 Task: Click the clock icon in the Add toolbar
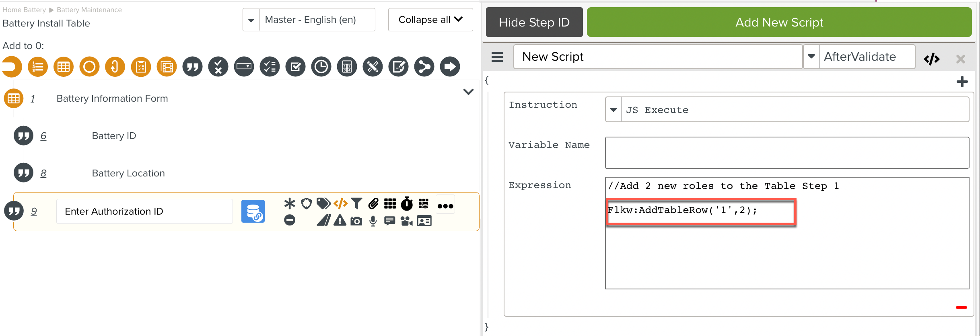click(x=321, y=67)
